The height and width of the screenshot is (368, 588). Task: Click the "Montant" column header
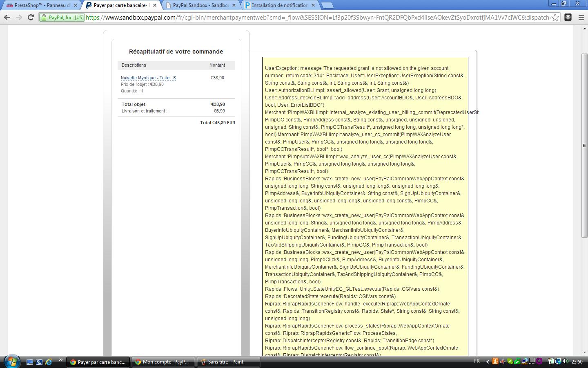coord(217,65)
